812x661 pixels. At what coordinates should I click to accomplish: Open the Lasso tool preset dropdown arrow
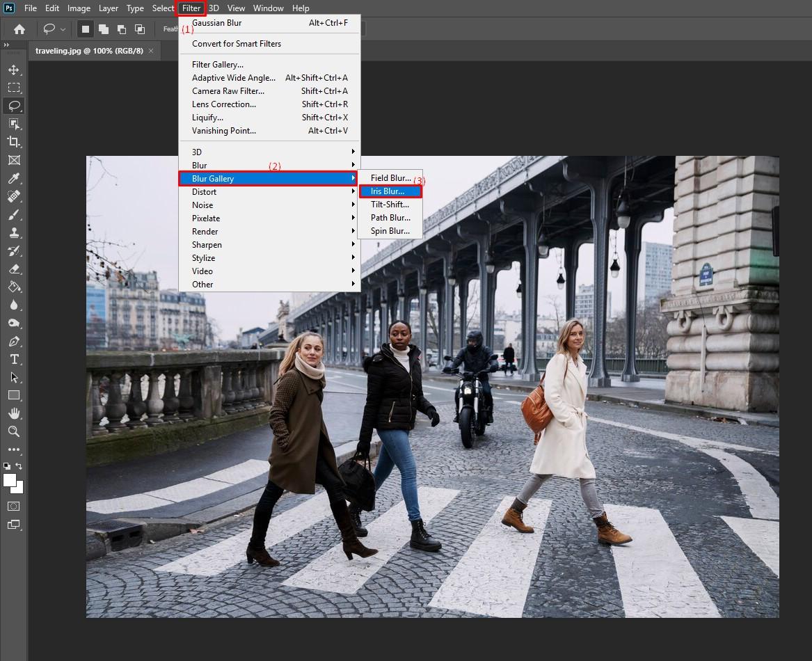63,29
